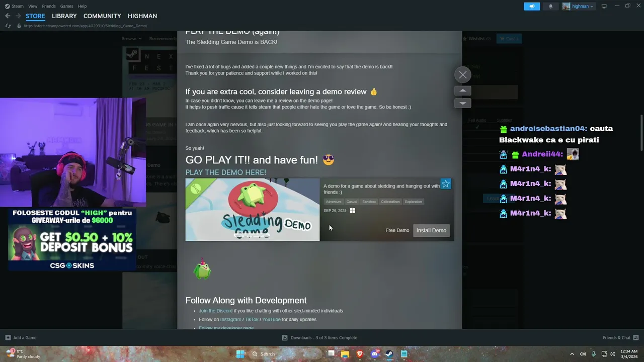The width and height of the screenshot is (644, 362).
Task: Go to next announcement with down arrow
Action: [463, 103]
